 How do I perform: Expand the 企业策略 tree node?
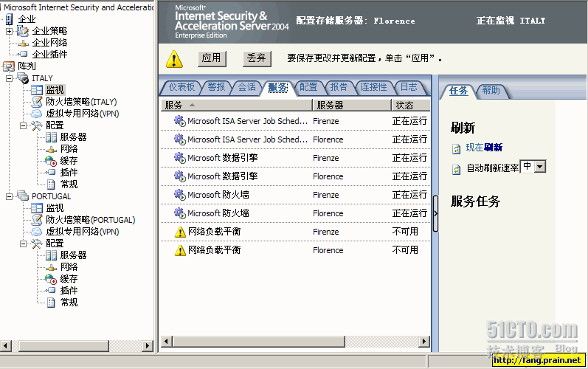(9, 31)
